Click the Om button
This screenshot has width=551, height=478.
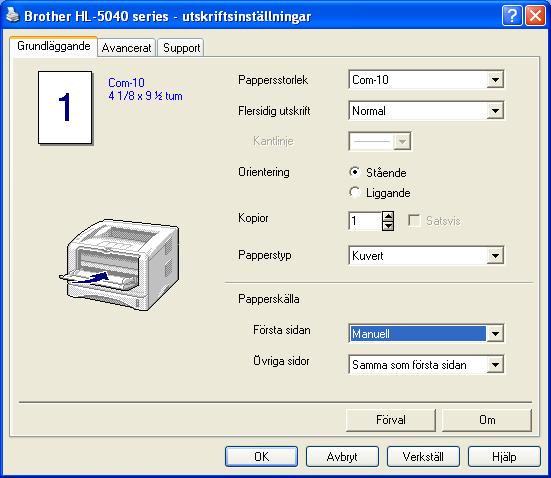click(487, 420)
